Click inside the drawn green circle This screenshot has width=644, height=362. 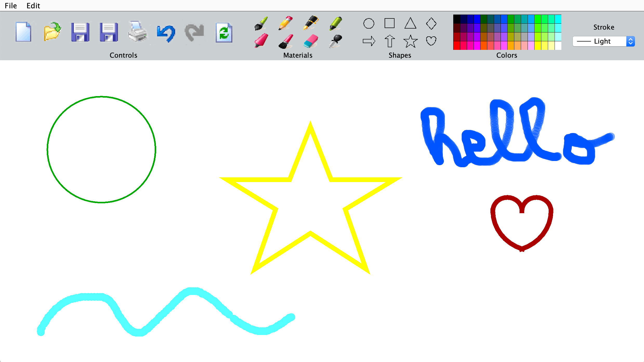(101, 150)
